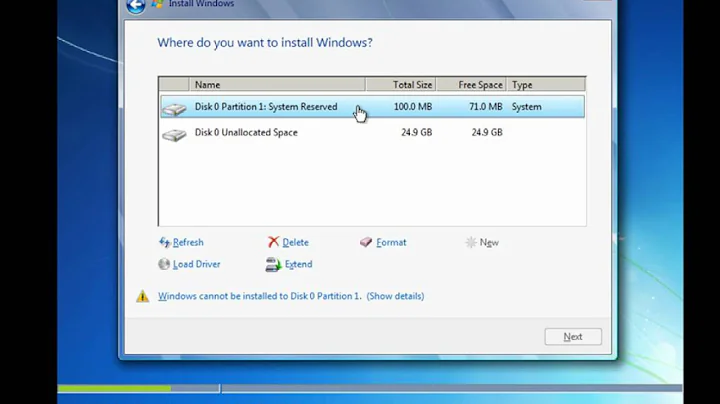Click the Next button

pos(573,337)
